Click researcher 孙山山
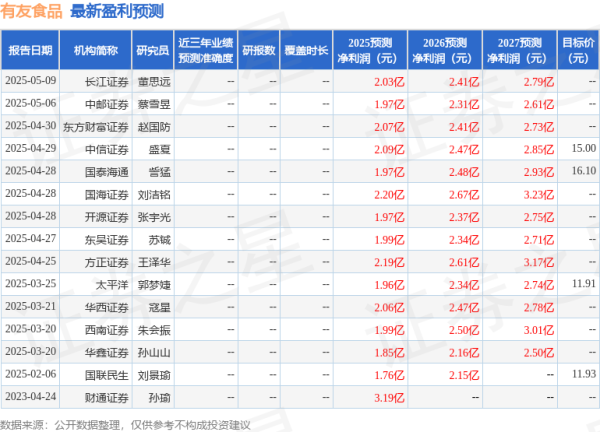This screenshot has height=432, width=600. 154,352
